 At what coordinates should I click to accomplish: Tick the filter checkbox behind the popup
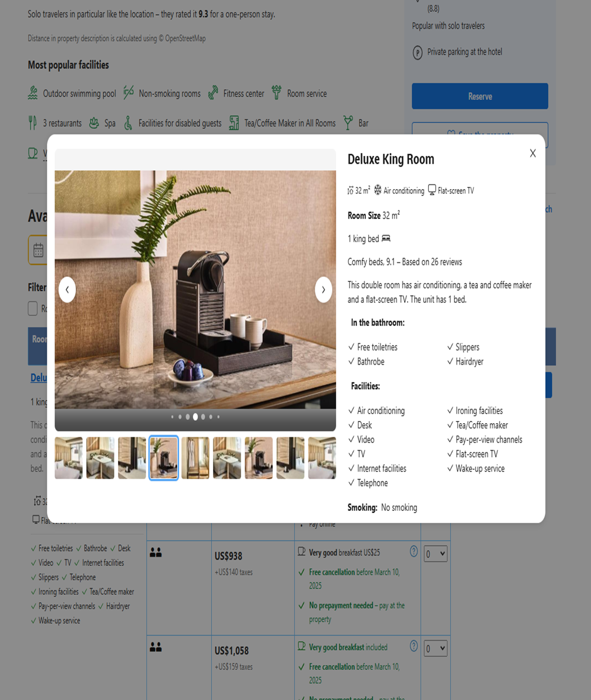pyautogui.click(x=33, y=308)
